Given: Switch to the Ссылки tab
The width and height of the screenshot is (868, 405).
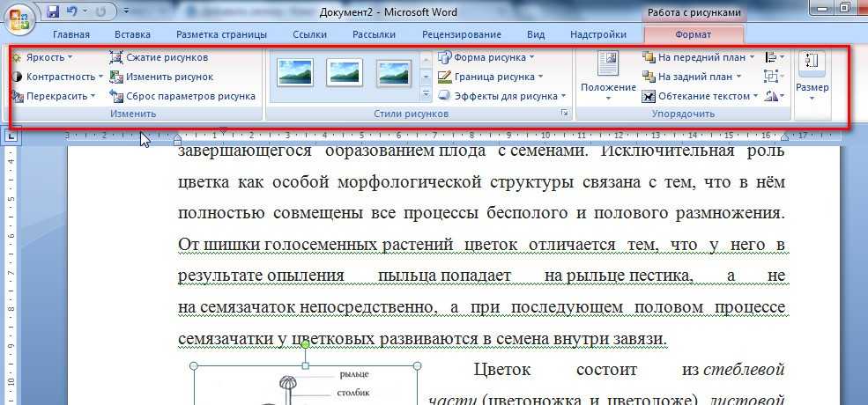Looking at the screenshot, I should [x=309, y=34].
